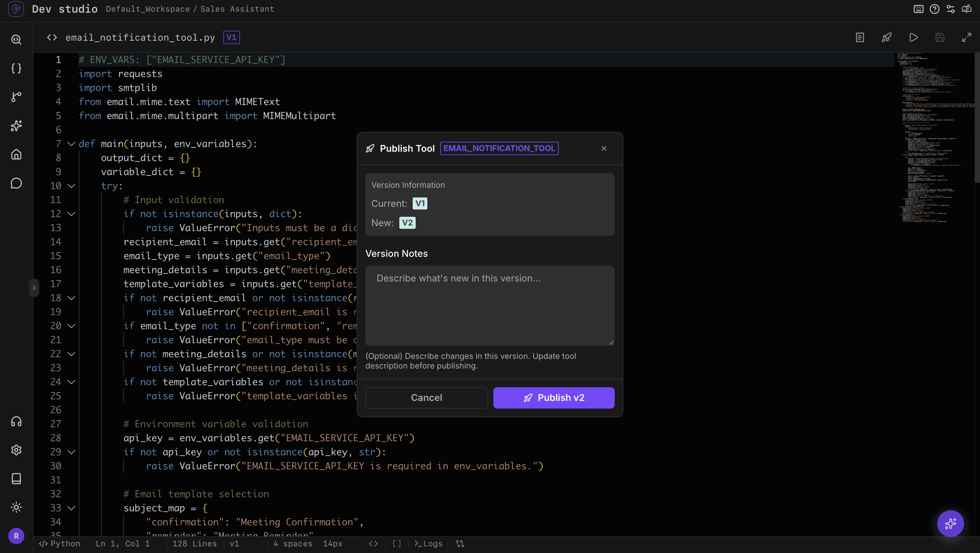Click the square brackets icon in status bar

[x=397, y=543]
